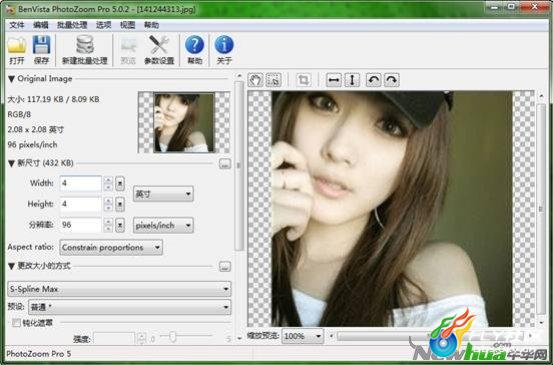The height and width of the screenshot is (365, 553).
Task: Open 更改大小的方式 section options button
Action: (225, 266)
